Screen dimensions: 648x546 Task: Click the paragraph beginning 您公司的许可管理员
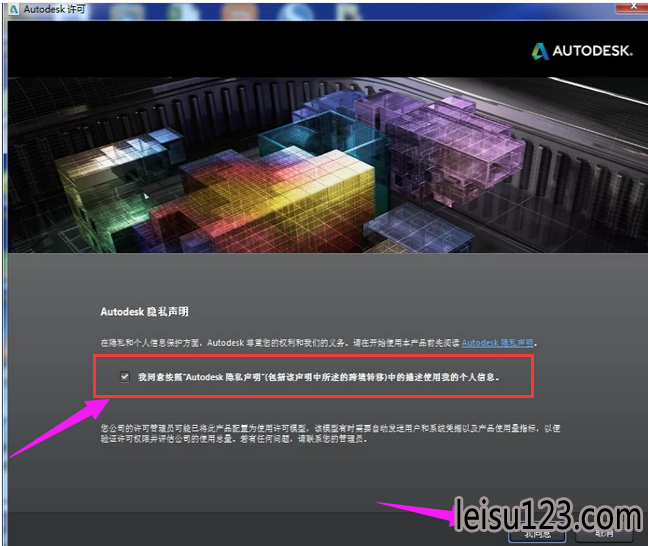[x=330, y=434]
